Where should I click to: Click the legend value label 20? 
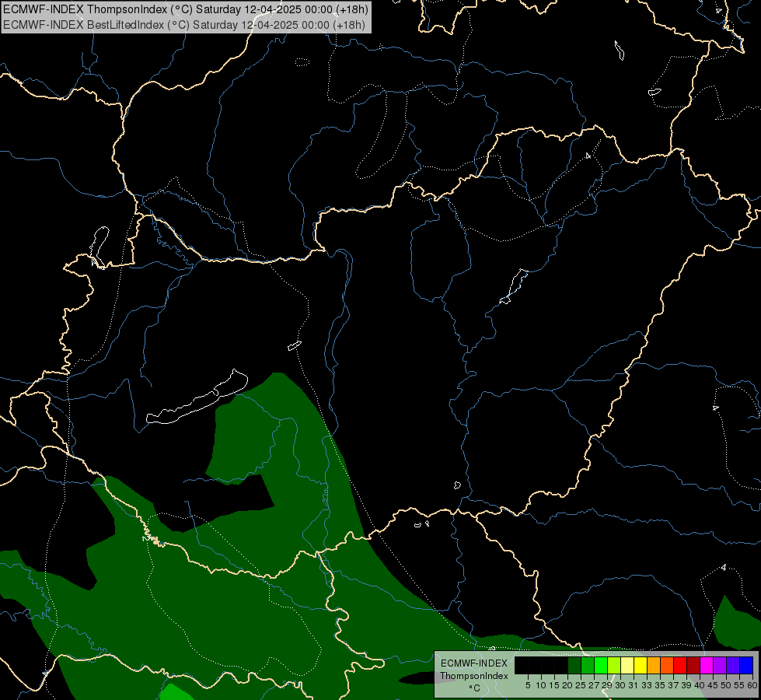[x=567, y=685]
